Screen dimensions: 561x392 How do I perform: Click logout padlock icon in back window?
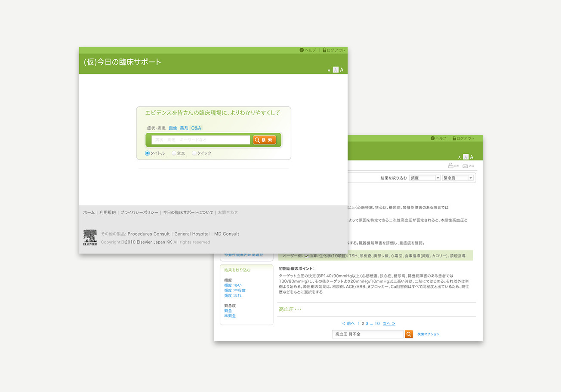coord(454,138)
